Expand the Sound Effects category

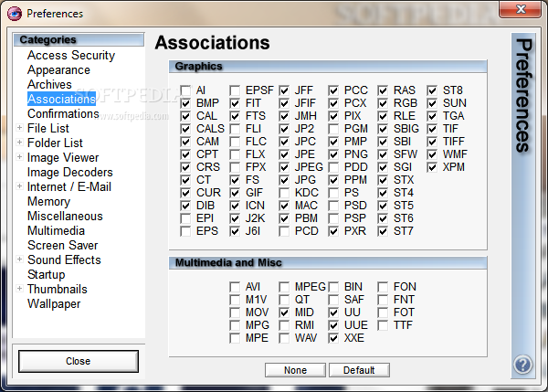click(x=20, y=260)
